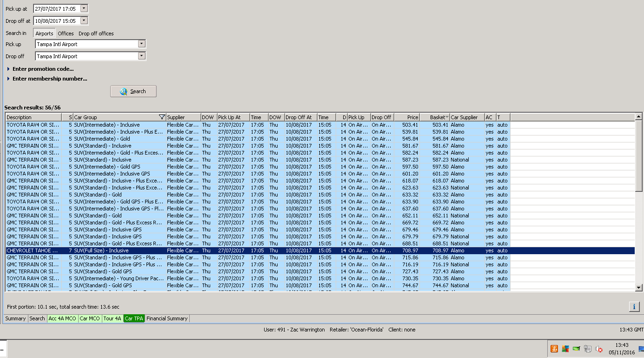Viewport: 644px width, 358px height.
Task: Click the muted volume tray icon
Action: pos(599,349)
